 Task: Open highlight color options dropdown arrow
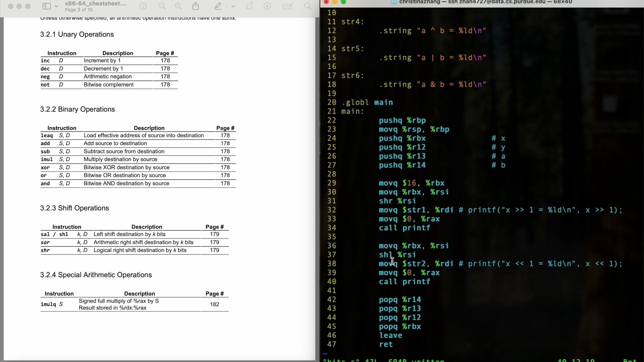(233, 6)
